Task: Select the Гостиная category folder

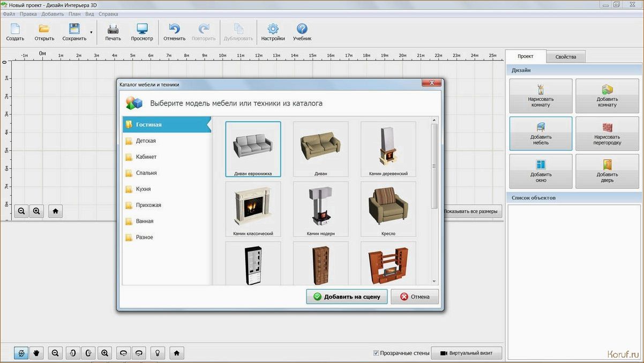Action: (167, 124)
